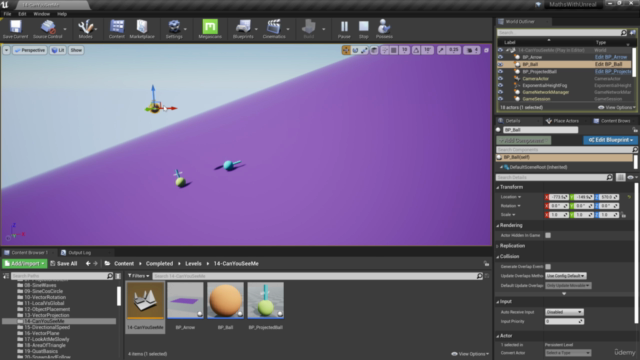Open viewport options dropdown arrow
Viewport: 640px width, 360px height.
coord(7,50)
